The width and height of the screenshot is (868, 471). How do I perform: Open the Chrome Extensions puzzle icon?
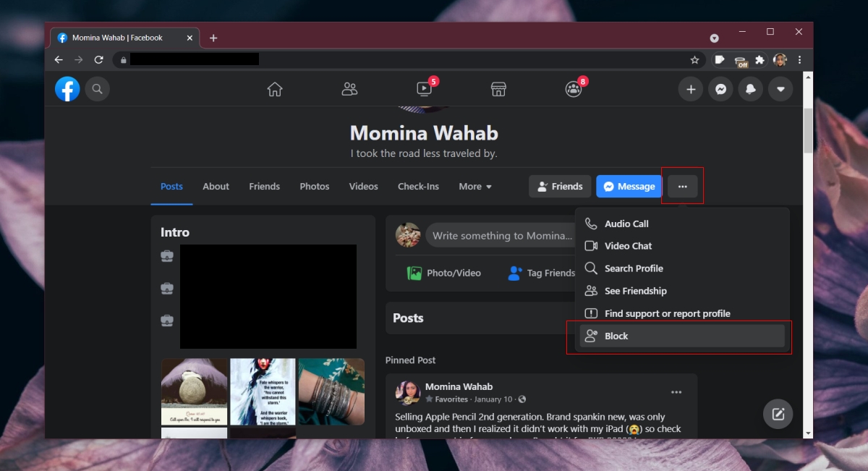(x=759, y=60)
